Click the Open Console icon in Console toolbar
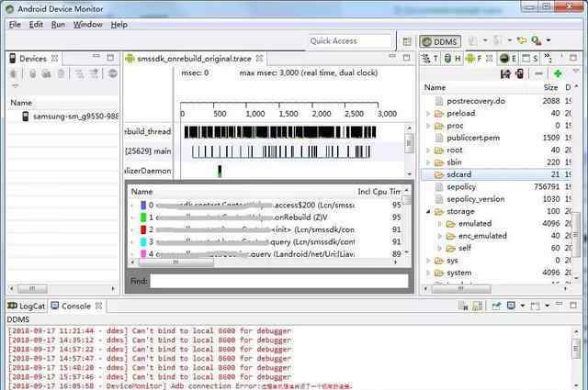 (x=535, y=306)
